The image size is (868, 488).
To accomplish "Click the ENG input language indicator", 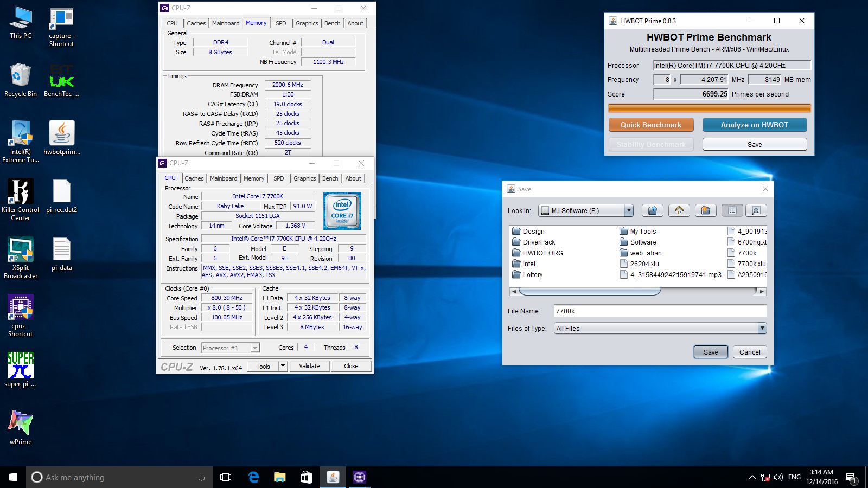I will (794, 477).
